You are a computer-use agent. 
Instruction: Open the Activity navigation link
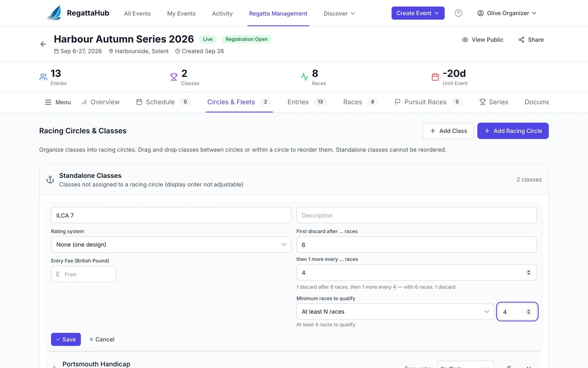(222, 13)
